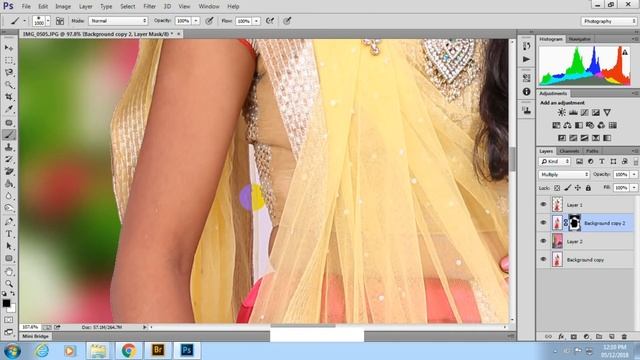The width and height of the screenshot is (640, 360).
Task: Open the tool preset picker arrow
Action: pyautogui.click(x=24, y=21)
